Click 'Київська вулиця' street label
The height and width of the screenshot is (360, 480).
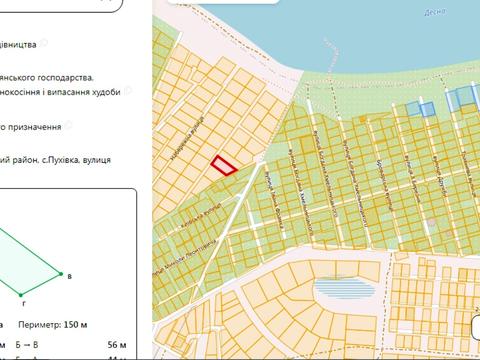(x=201, y=217)
